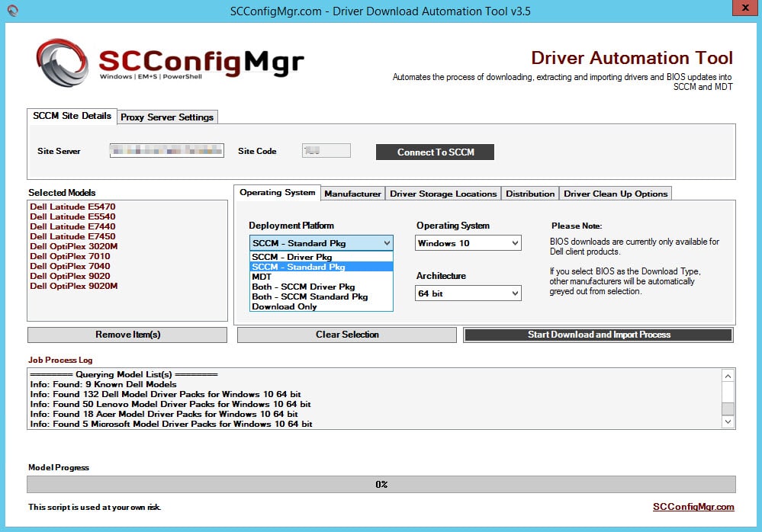Select Dell OptiPlex 3020M in Selected Models
Viewport: 762px width, 532px height.
click(x=74, y=247)
